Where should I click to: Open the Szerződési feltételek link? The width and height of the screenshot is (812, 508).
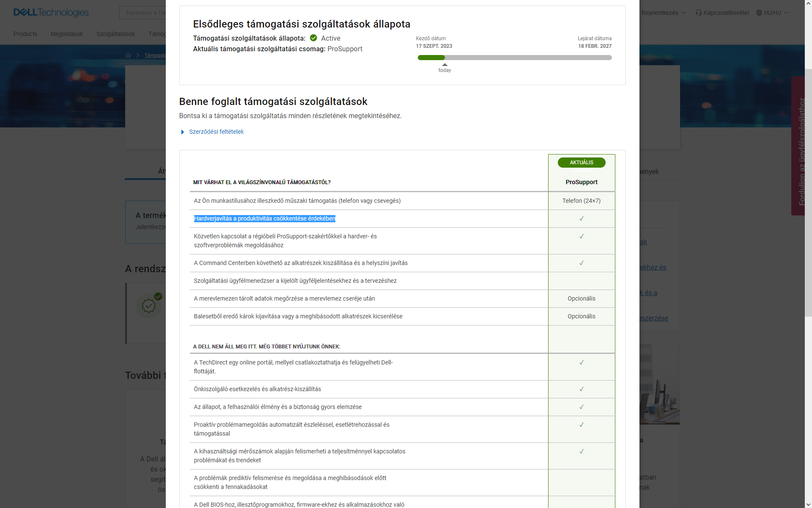click(x=216, y=132)
